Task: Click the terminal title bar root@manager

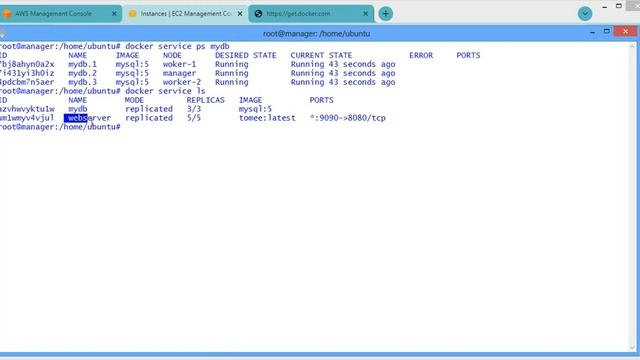Action: 316,33
